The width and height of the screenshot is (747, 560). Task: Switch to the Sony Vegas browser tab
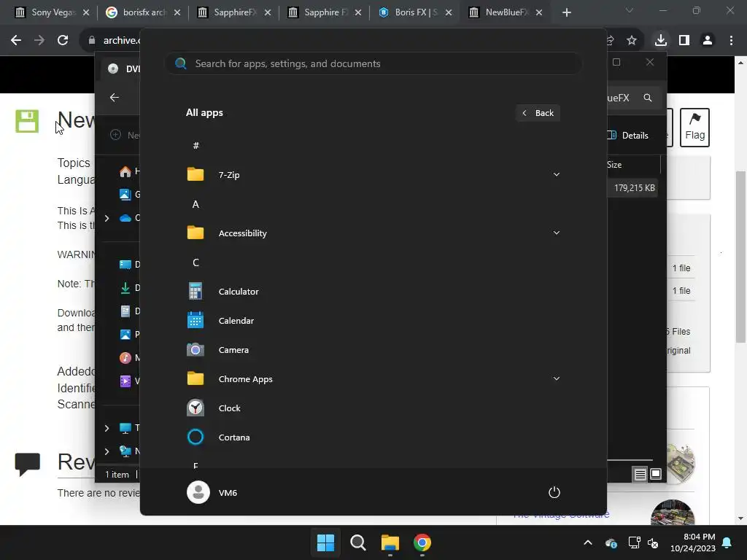click(x=52, y=12)
